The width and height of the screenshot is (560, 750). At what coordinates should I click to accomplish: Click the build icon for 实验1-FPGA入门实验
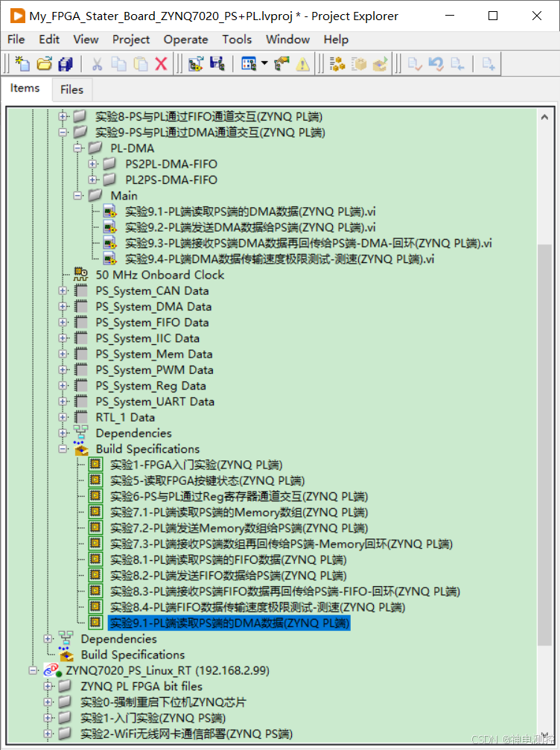(x=95, y=464)
